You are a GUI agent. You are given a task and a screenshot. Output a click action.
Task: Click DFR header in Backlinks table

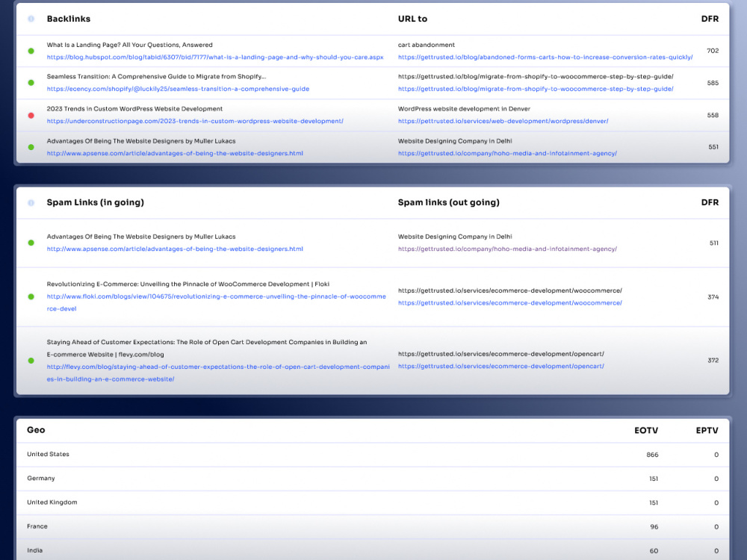(710, 19)
